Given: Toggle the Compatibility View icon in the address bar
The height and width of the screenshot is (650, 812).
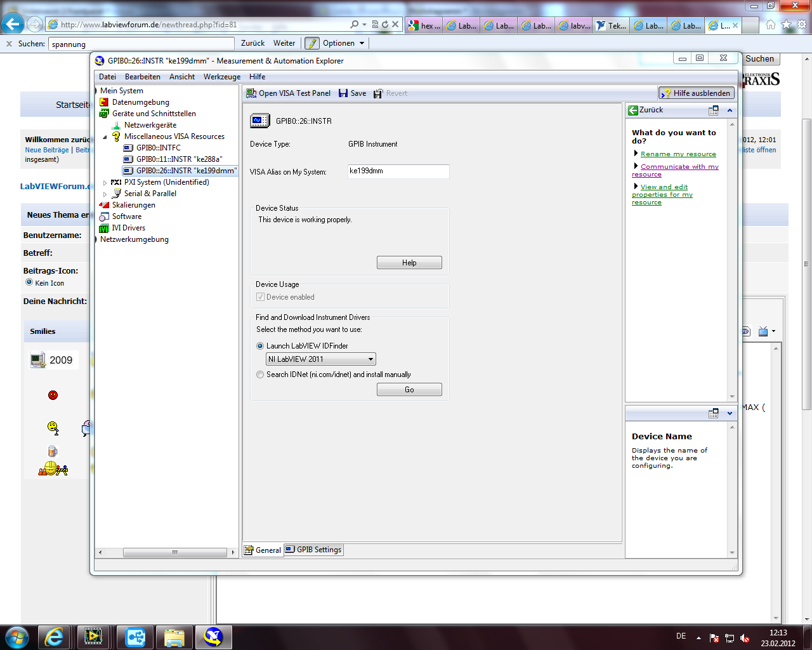Looking at the screenshot, I should pos(375,25).
